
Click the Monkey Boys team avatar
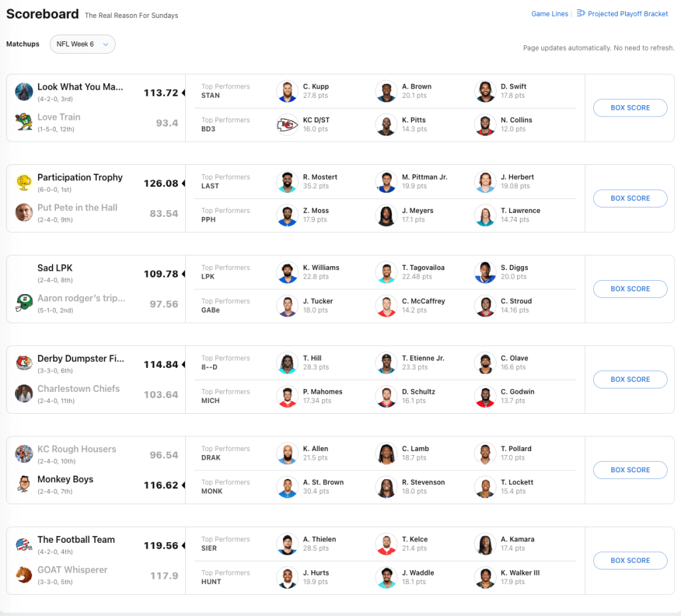pos(24,484)
